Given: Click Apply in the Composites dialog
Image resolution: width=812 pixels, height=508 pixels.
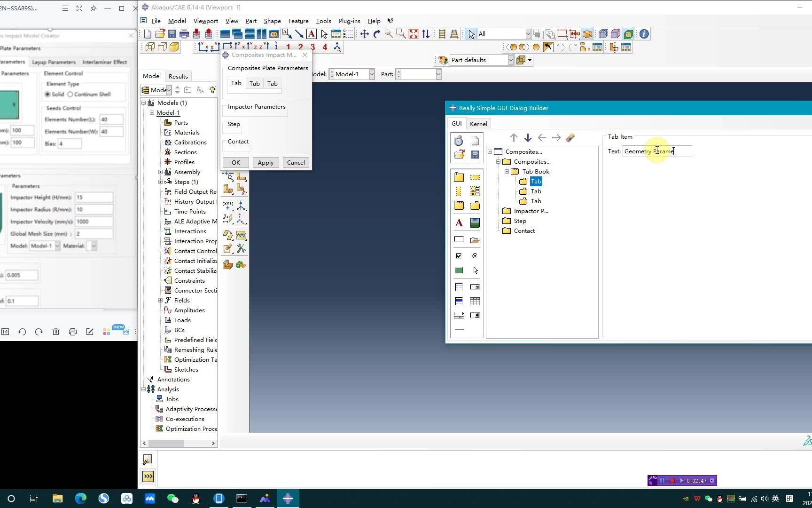Looking at the screenshot, I should pyautogui.click(x=265, y=162).
